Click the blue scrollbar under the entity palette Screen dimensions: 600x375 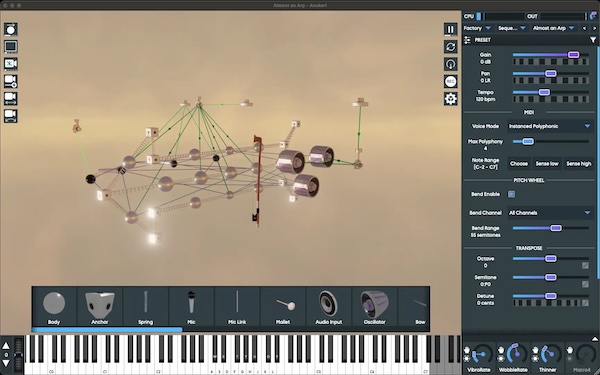tap(107, 329)
